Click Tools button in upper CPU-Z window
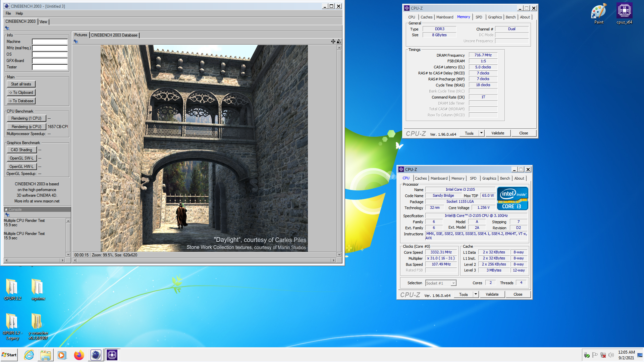Viewport: 644px width, 362px height. [x=469, y=133]
